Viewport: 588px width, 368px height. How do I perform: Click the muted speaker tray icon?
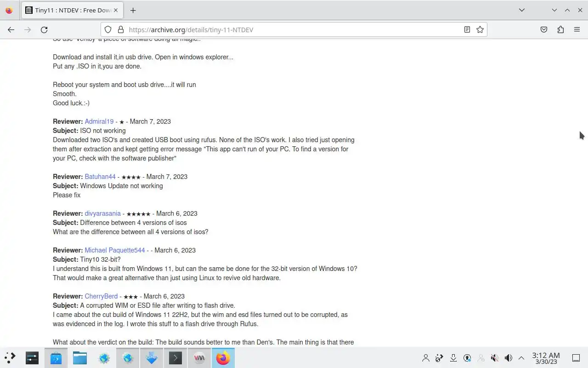pos(495,358)
